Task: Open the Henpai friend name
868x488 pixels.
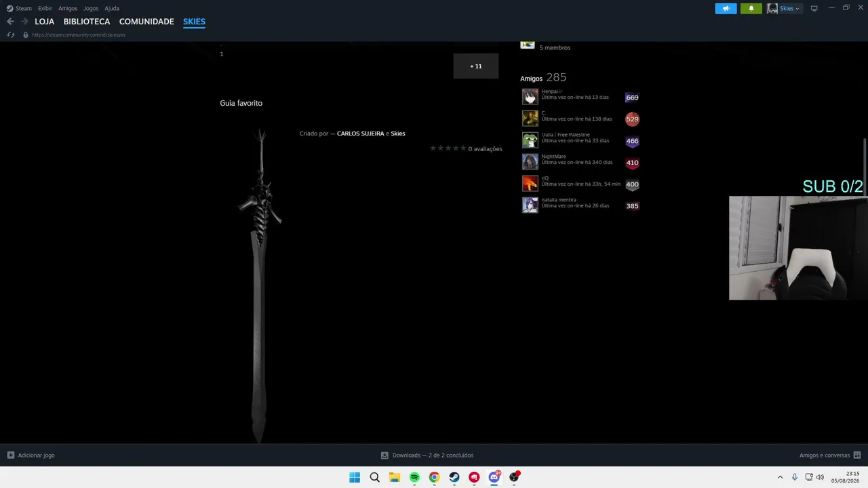Action: 551,91
